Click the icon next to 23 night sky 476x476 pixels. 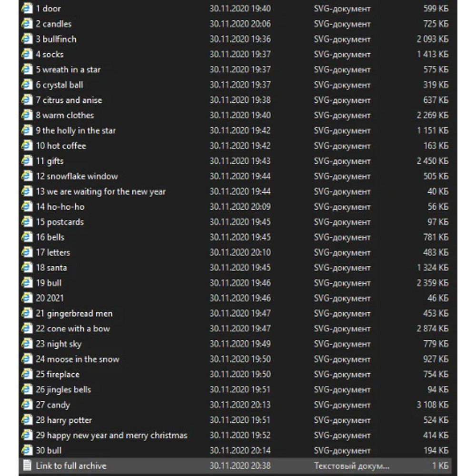27,344
